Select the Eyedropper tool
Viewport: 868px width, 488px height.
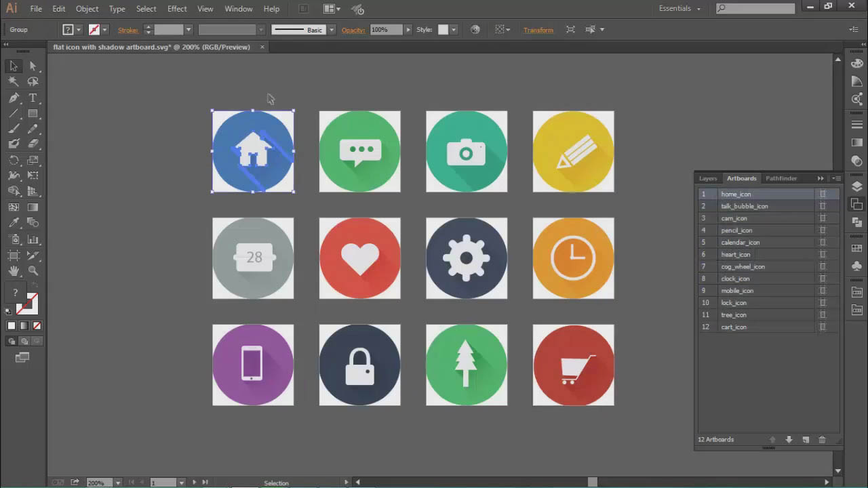14,223
